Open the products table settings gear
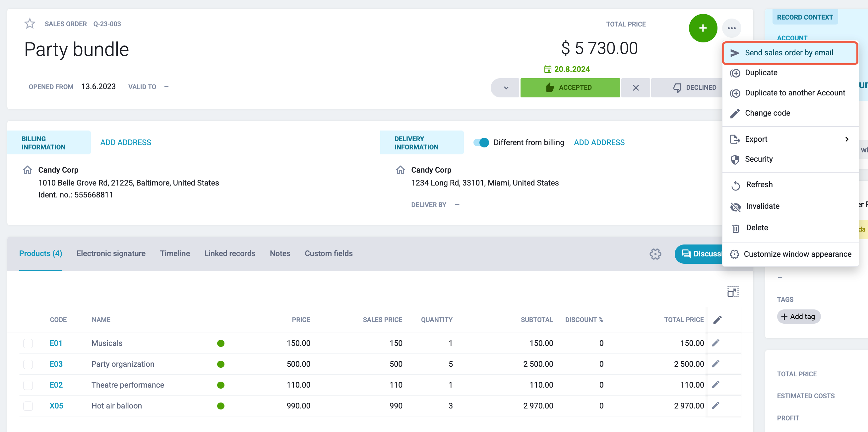The image size is (868, 432). click(655, 253)
